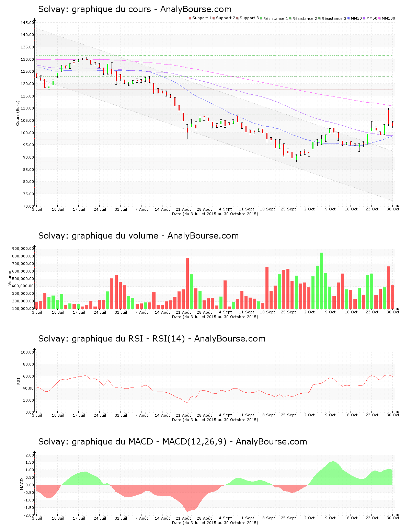Click '21 Août' on the price chart axis

183,209
